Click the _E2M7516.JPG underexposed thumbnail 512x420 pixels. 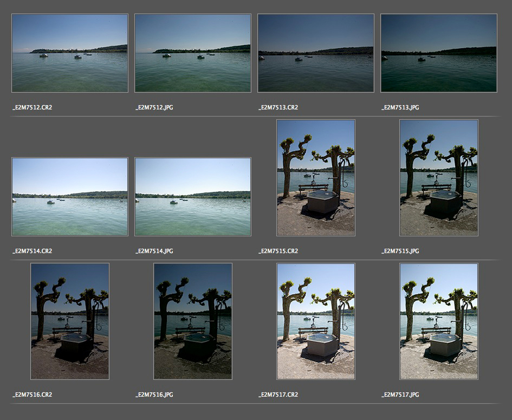point(193,321)
